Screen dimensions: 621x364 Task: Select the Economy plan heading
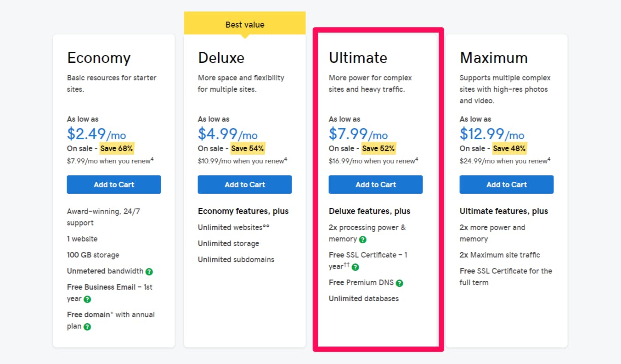[99, 58]
